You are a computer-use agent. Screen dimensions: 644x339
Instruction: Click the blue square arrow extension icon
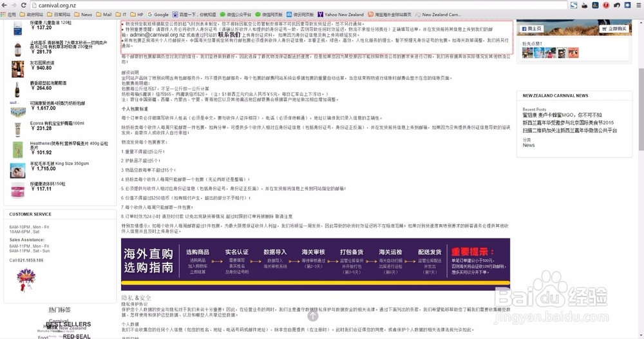pos(627,5)
